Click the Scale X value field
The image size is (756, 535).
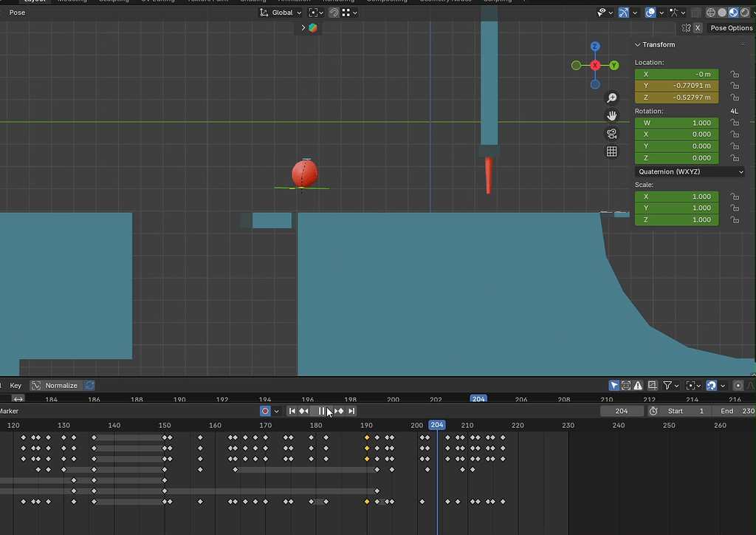click(x=676, y=197)
